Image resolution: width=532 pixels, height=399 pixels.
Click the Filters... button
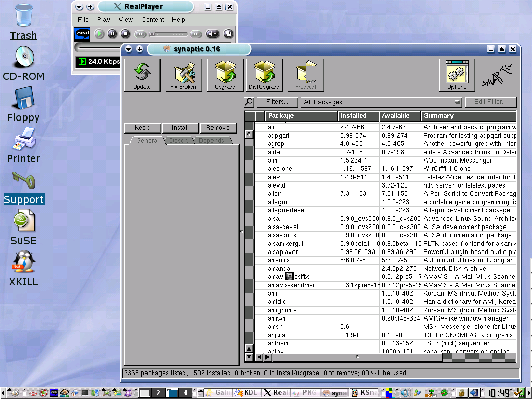tap(277, 102)
